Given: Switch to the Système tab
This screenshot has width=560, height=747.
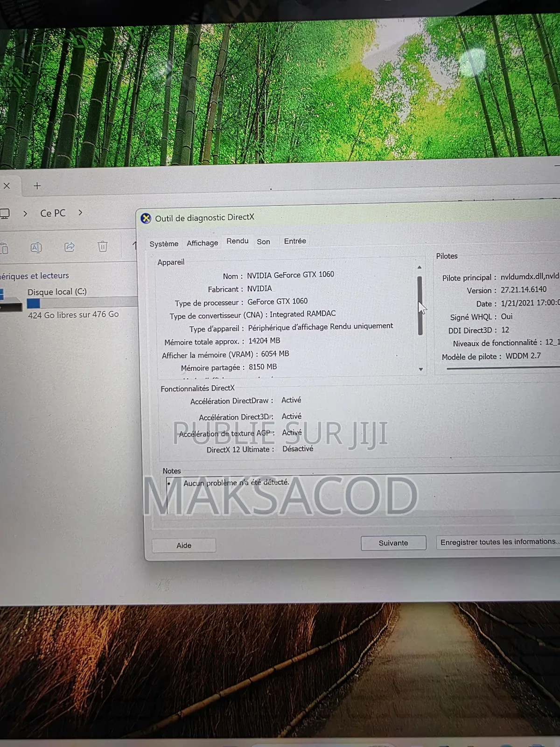Looking at the screenshot, I should (x=164, y=244).
